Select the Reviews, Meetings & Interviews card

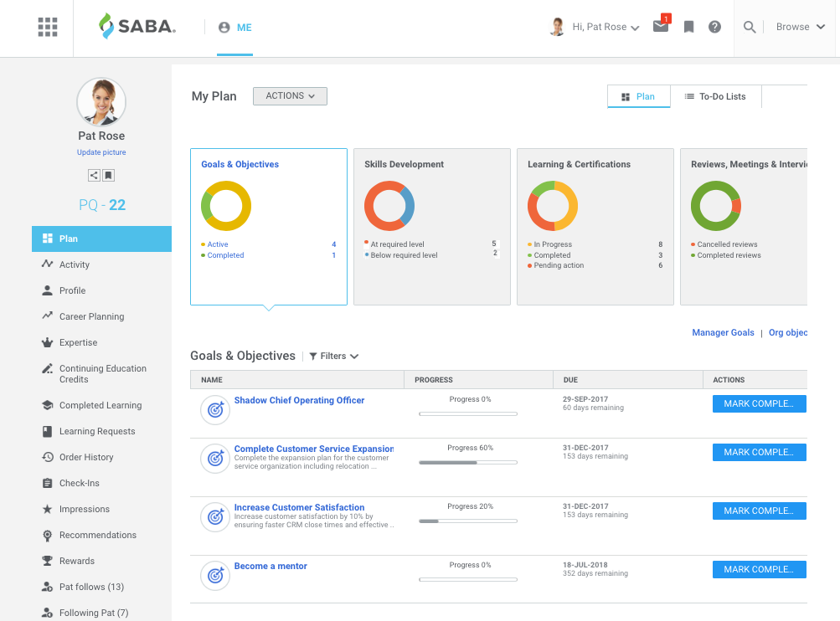(744, 227)
